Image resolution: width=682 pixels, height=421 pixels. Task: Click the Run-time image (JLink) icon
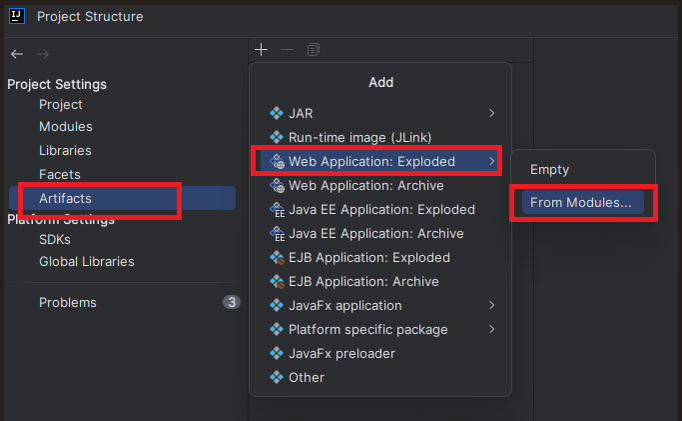277,137
